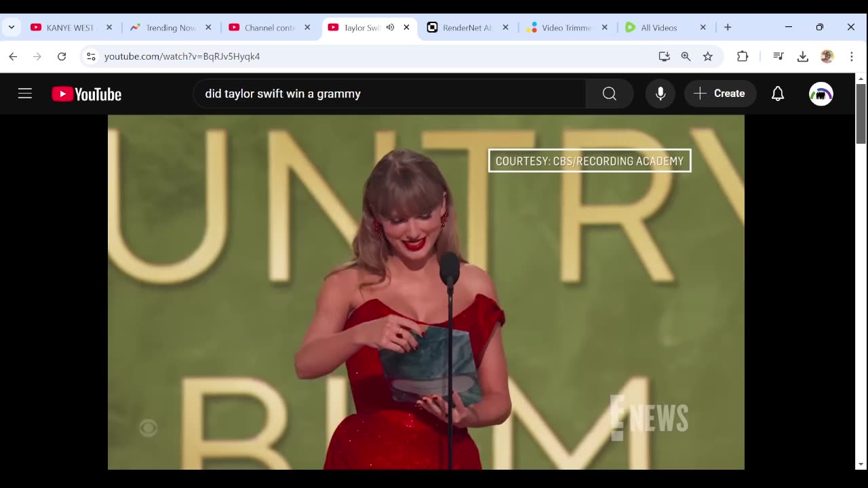Viewport: 868px width, 488px height.
Task: Reload the current page
Action: 62,56
